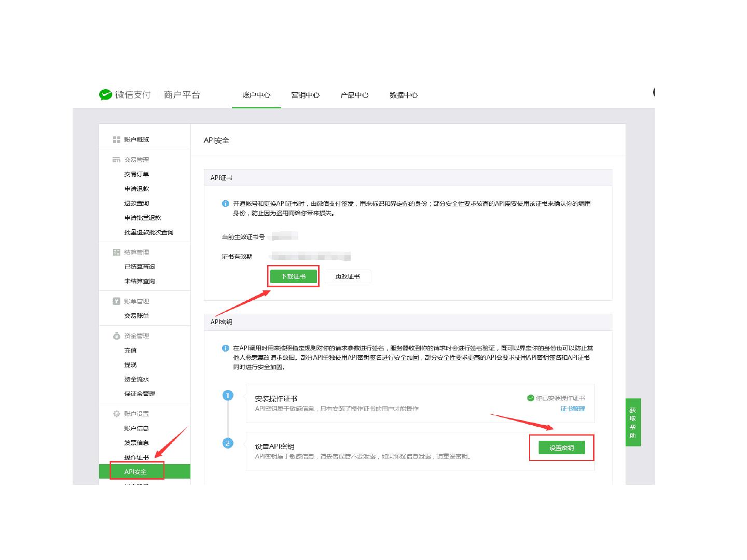Screen dimensions: 747x560
Task: Open the 获取帮助 side tab
Action: point(633,423)
